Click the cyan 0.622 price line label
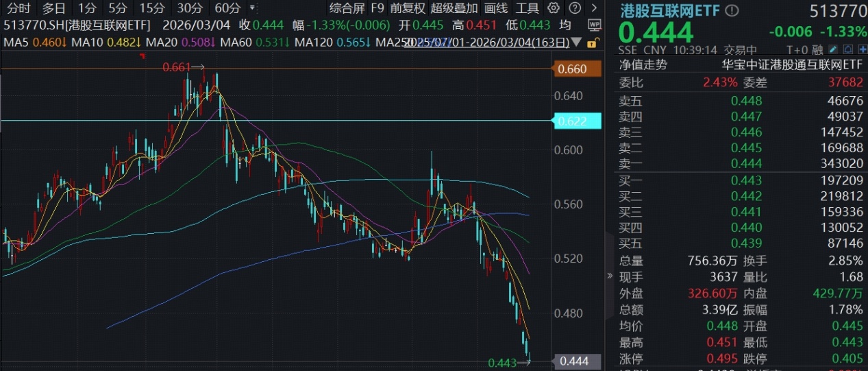The image size is (868, 371). click(x=572, y=121)
